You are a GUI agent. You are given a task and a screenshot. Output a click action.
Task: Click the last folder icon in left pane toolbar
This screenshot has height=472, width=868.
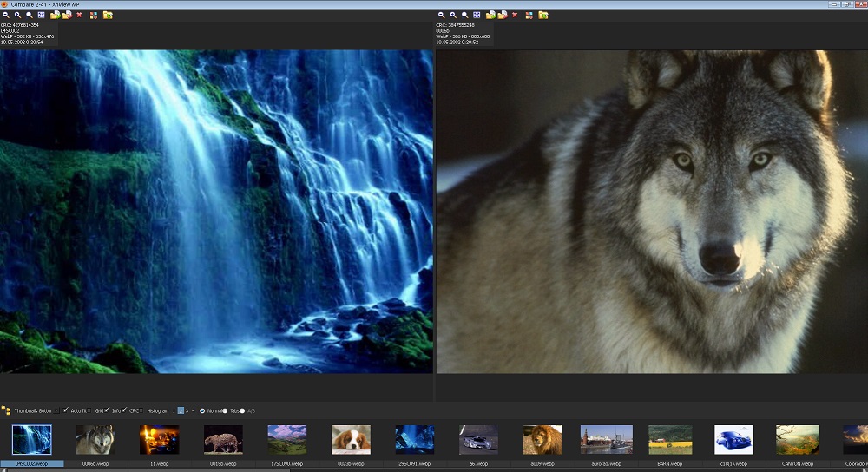point(108,15)
